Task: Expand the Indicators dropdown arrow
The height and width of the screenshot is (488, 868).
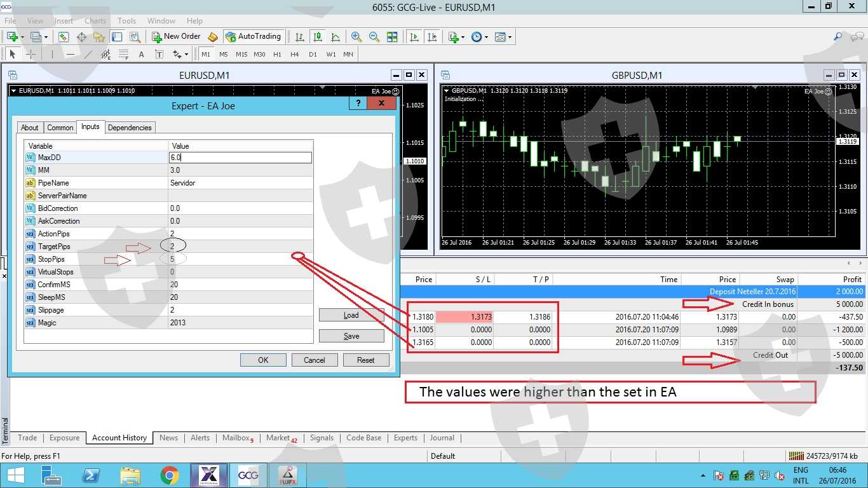Action: [463, 37]
